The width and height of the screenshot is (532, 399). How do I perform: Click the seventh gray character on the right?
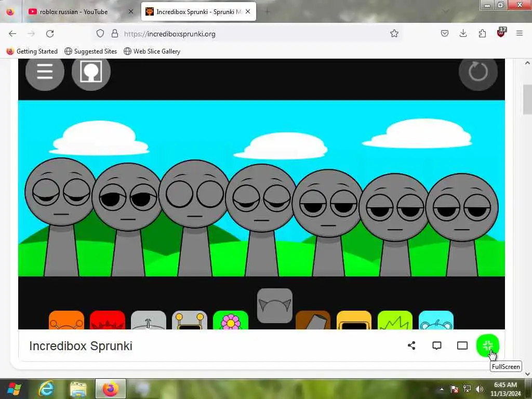point(462,225)
